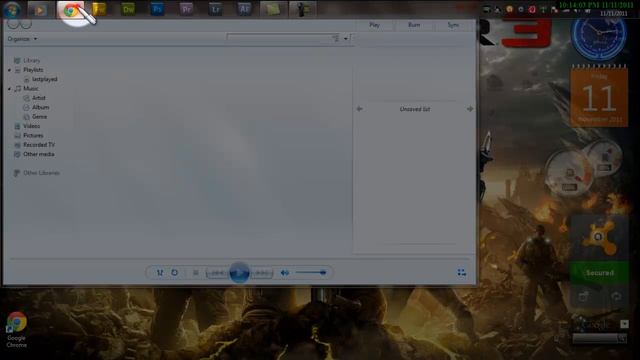
Task: Open the Google Chrome desktop shortcut
Action: 16,330
